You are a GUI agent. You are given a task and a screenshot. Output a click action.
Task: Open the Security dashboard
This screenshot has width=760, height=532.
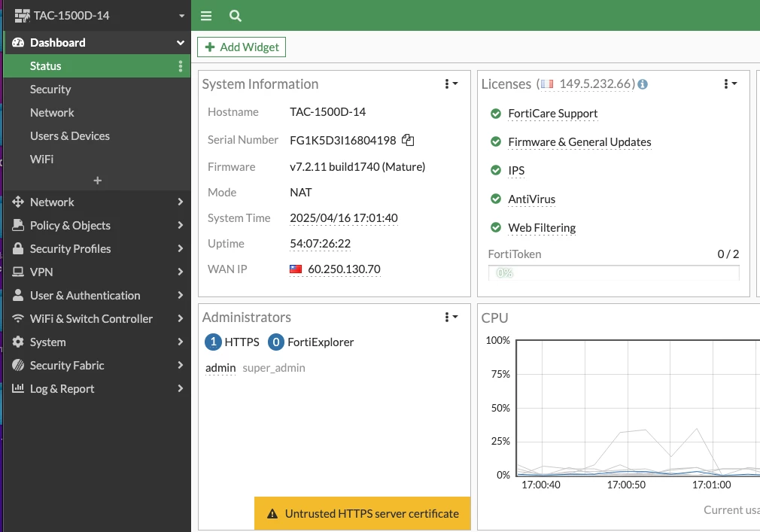click(97, 89)
